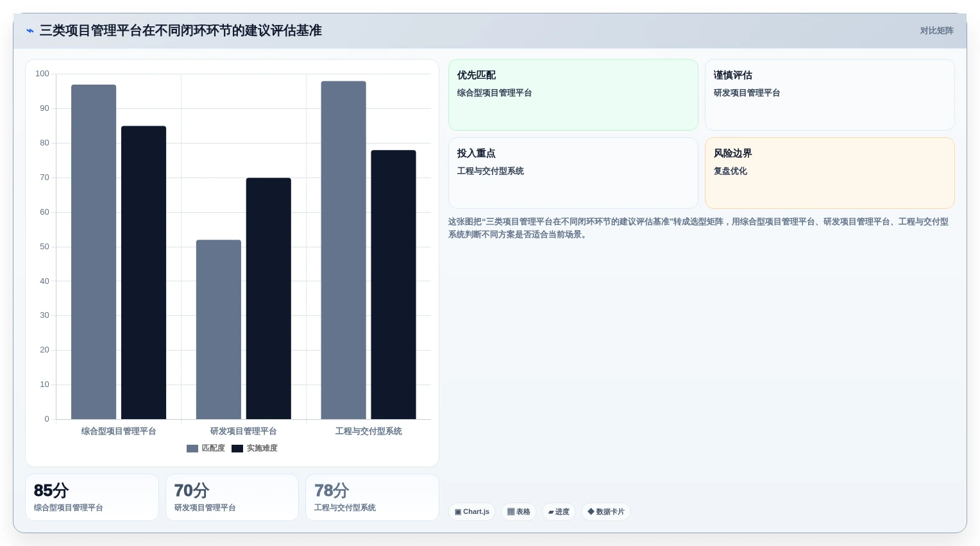The image size is (980, 546).
Task: Click the blue icon beside the title
Action: click(x=30, y=31)
